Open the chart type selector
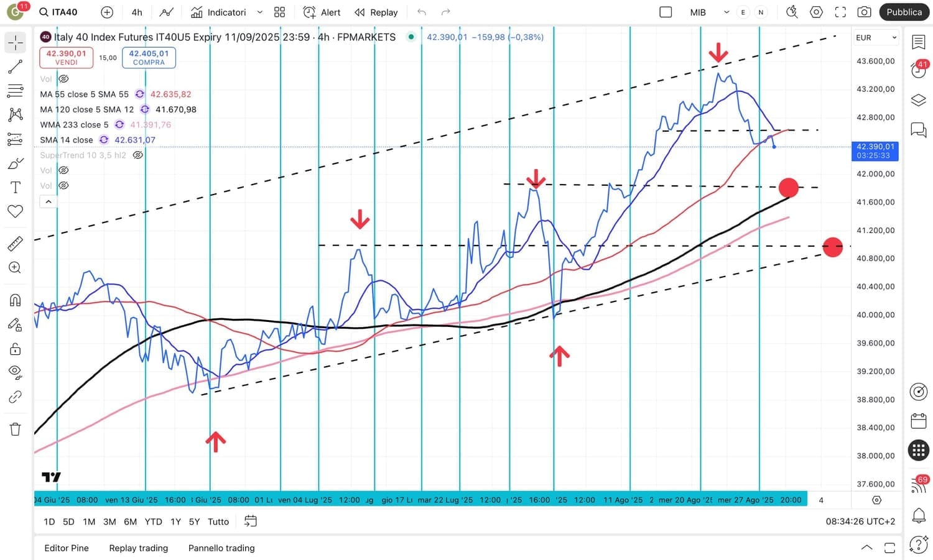The width and height of the screenshot is (933, 560). coord(166,12)
